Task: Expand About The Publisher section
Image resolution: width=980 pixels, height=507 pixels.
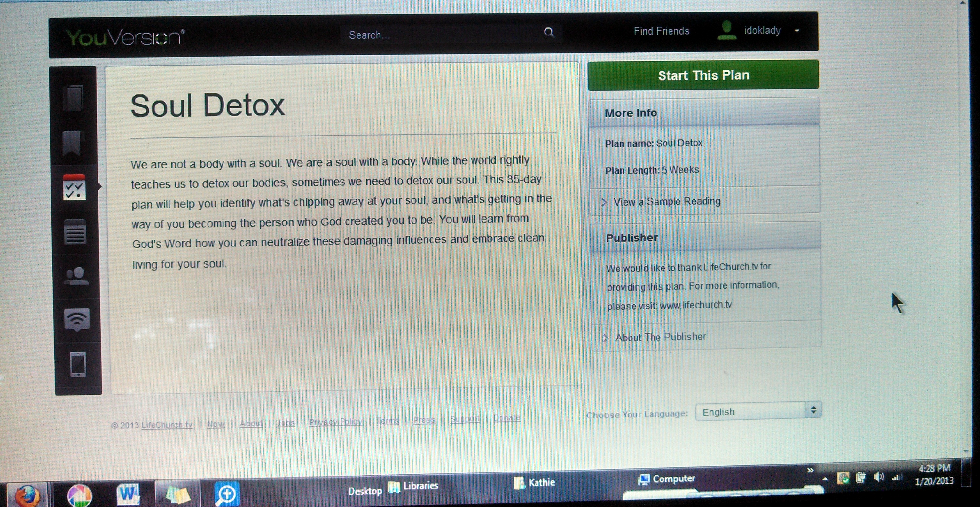Action: point(660,337)
